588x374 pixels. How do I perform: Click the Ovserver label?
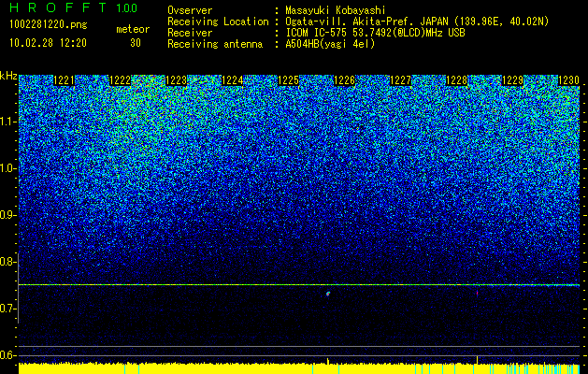(190, 11)
